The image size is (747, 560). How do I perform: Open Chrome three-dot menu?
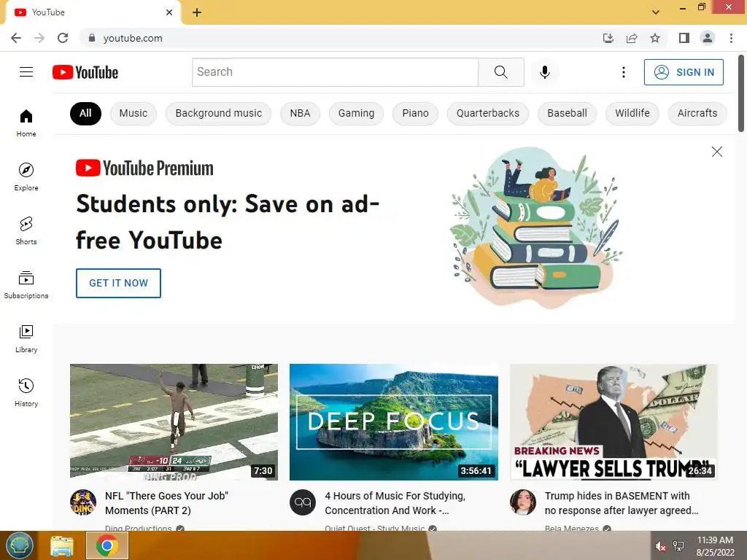click(731, 38)
